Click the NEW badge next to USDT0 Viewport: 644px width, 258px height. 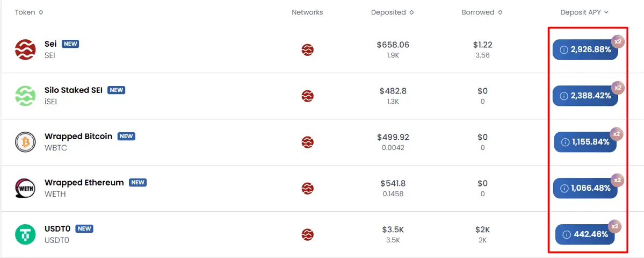click(x=85, y=229)
